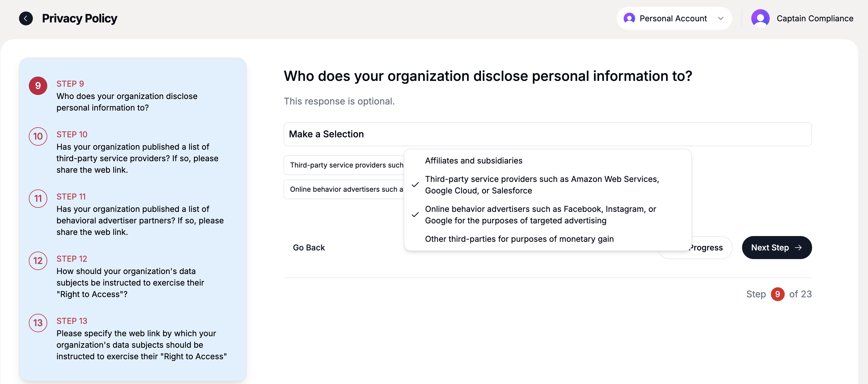Click the Step 13 circle number icon
Image resolution: width=868 pixels, height=384 pixels.
coord(38,323)
